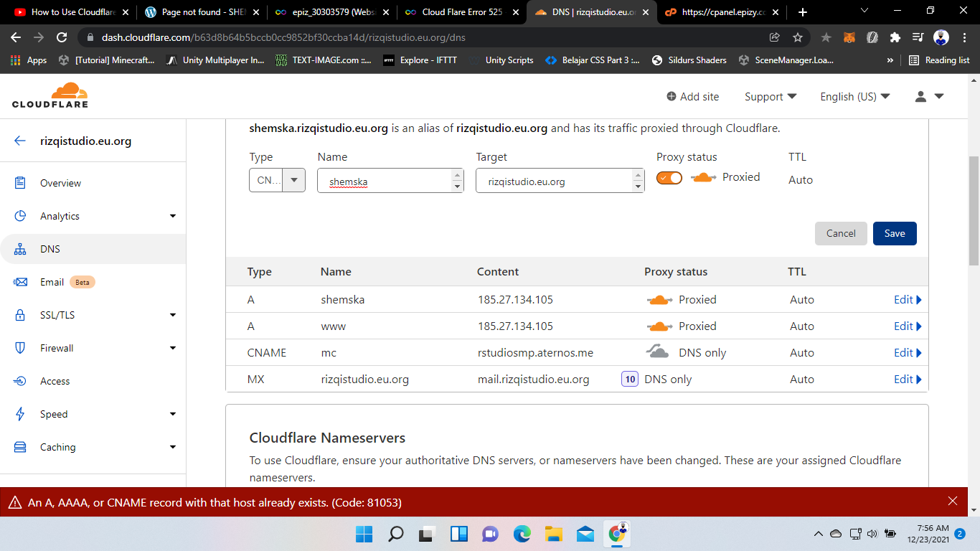Click the Cloudflare logo

[x=50, y=95]
